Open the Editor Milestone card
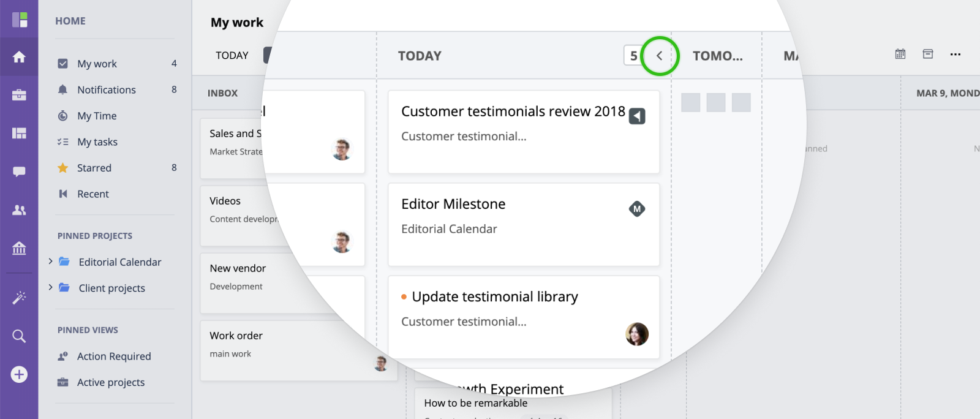980x419 pixels. tap(524, 224)
